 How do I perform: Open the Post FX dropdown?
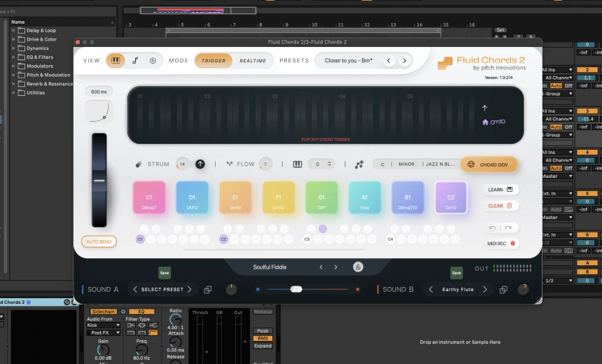(x=104, y=332)
